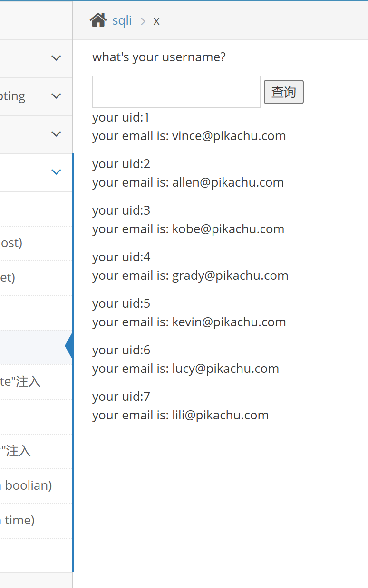The height and width of the screenshot is (588, 368).
Task: Expand the sidebar section ending in 'oting'
Action: [x=56, y=96]
